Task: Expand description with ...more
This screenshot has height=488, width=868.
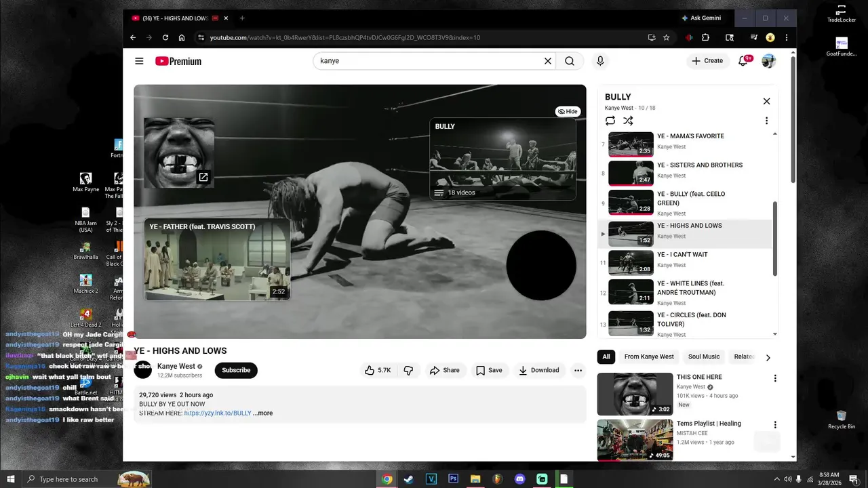Action: pyautogui.click(x=263, y=413)
